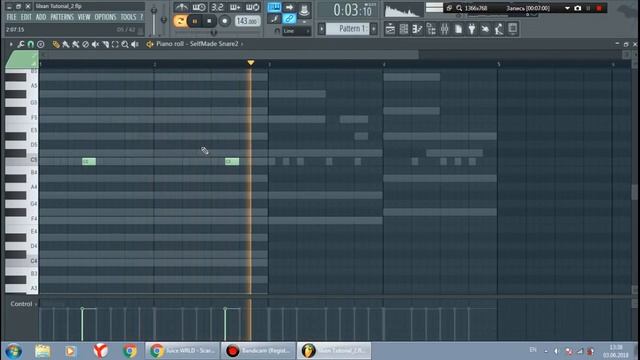Select the Delete tool
This screenshot has width=640, height=360.
85,44
